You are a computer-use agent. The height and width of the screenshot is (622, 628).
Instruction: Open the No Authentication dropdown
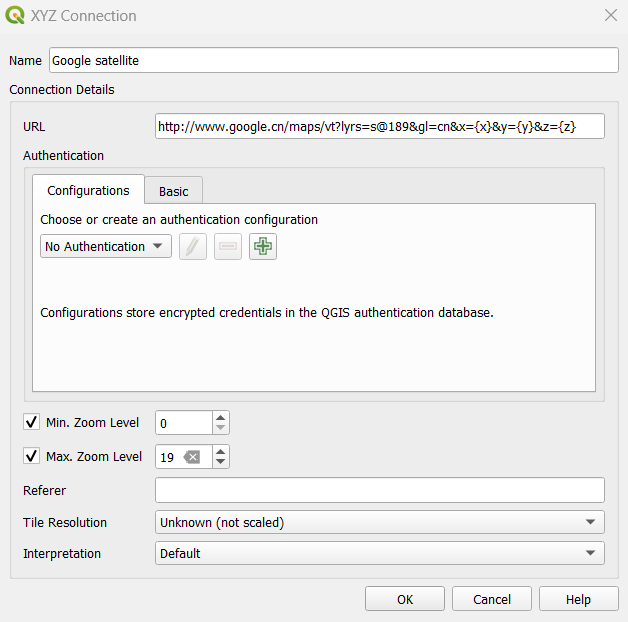pyautogui.click(x=106, y=246)
